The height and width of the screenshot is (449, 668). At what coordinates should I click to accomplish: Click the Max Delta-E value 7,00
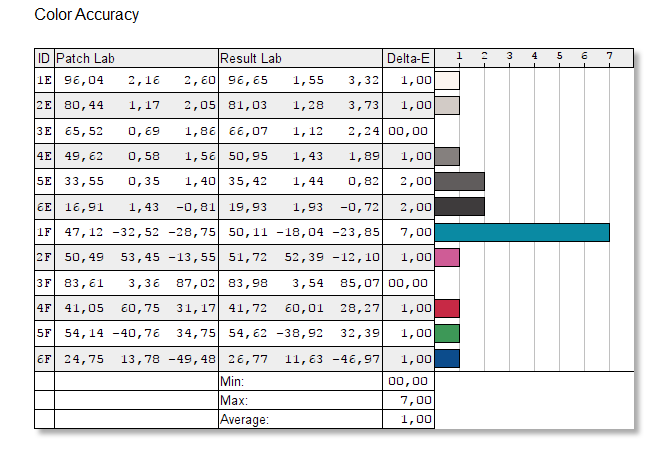coord(415,400)
